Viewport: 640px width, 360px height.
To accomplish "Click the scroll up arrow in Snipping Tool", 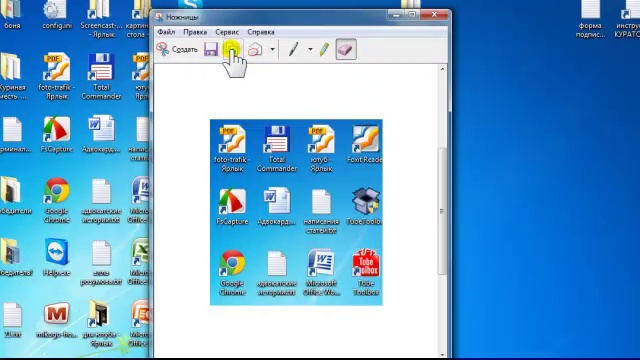I will point(442,69).
